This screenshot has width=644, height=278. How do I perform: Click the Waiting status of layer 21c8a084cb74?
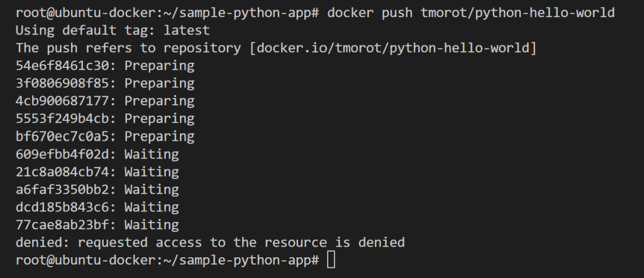(x=152, y=171)
